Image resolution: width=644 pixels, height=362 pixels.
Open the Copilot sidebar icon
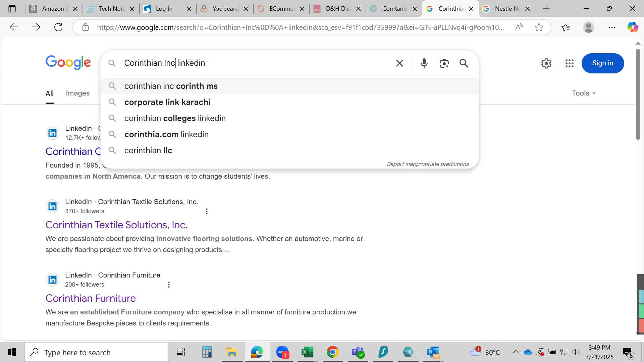633,27
